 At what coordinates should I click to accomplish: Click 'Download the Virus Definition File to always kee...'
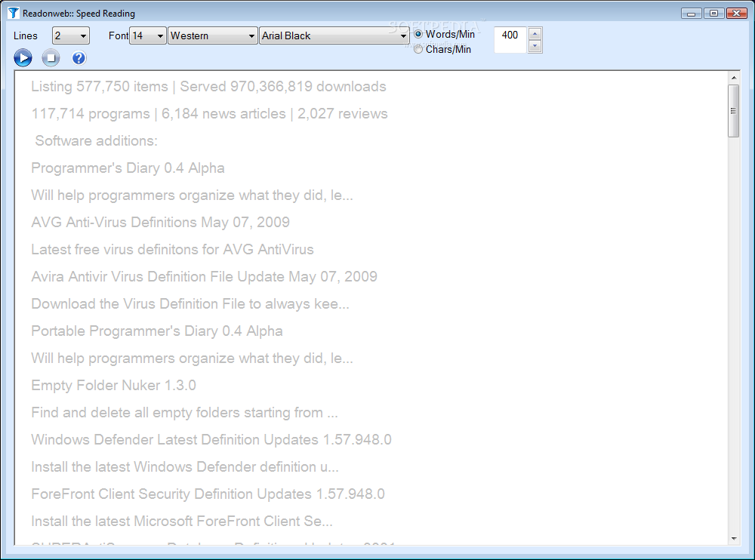(190, 304)
